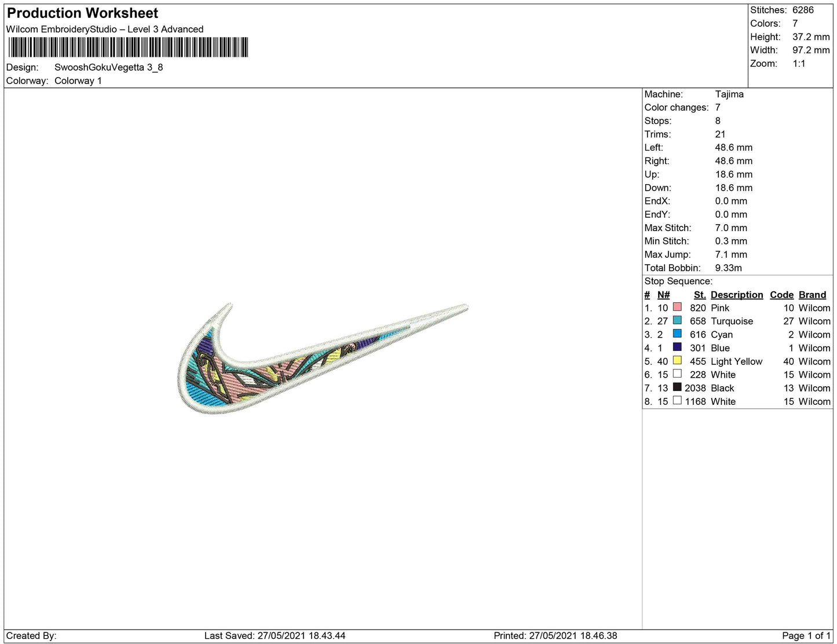
Task: Click the N# column header
Action: pos(663,295)
